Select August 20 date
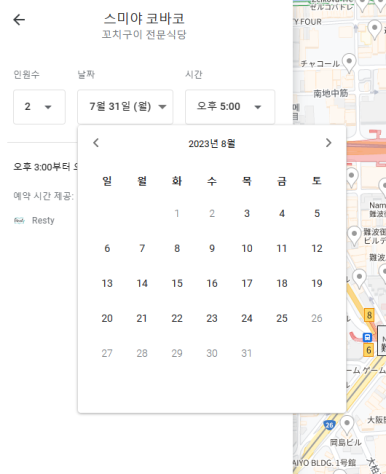The image size is (386, 474). click(x=107, y=318)
